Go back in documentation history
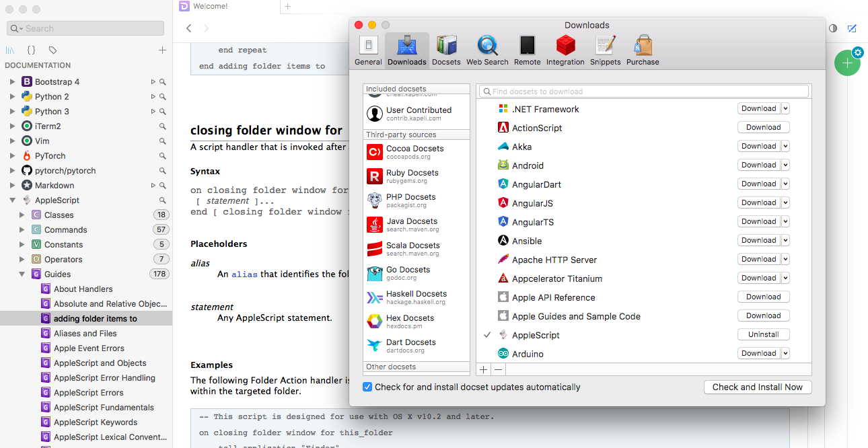Screen dimensions: 868x448 [189, 28]
